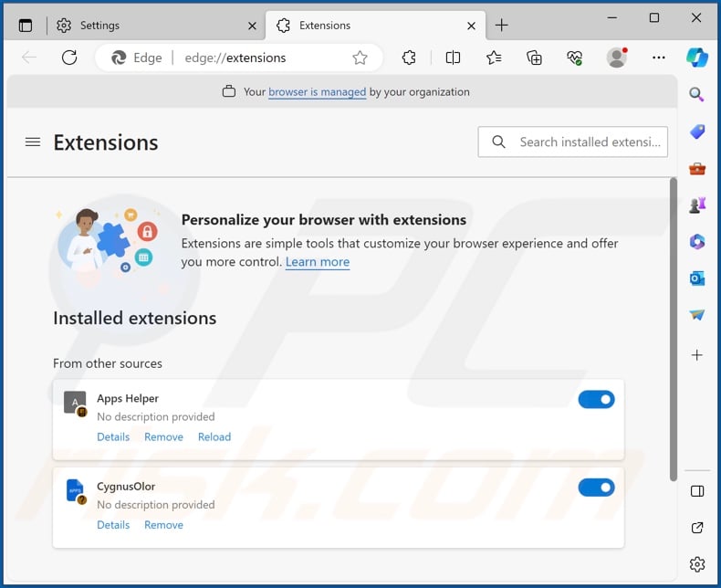Open Settings and more ellipsis menu
This screenshot has width=721, height=588.
coord(658,58)
